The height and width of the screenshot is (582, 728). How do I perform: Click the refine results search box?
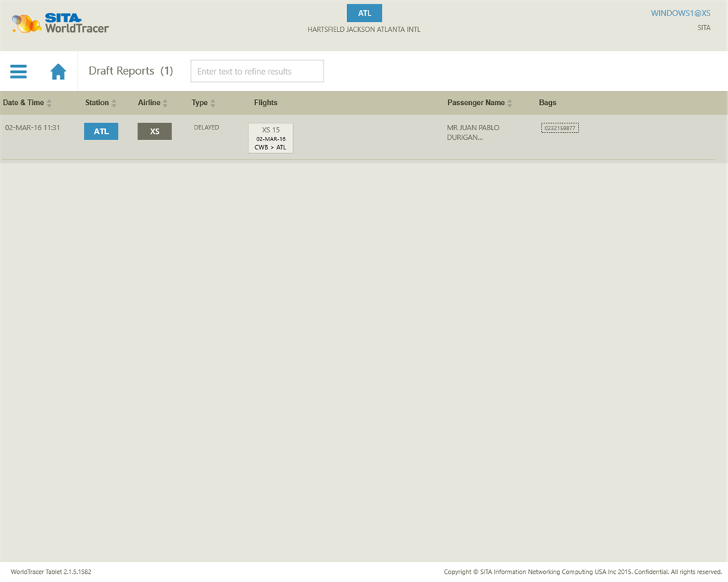tap(257, 71)
